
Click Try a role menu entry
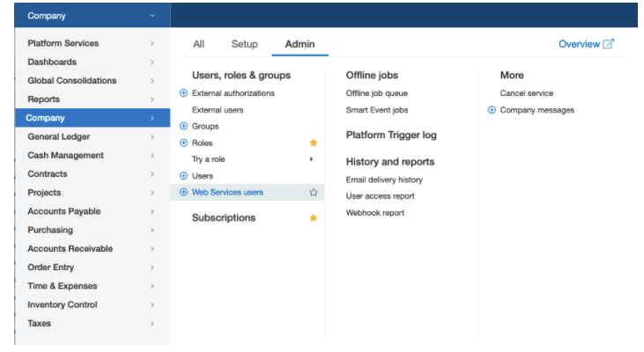pos(208,159)
